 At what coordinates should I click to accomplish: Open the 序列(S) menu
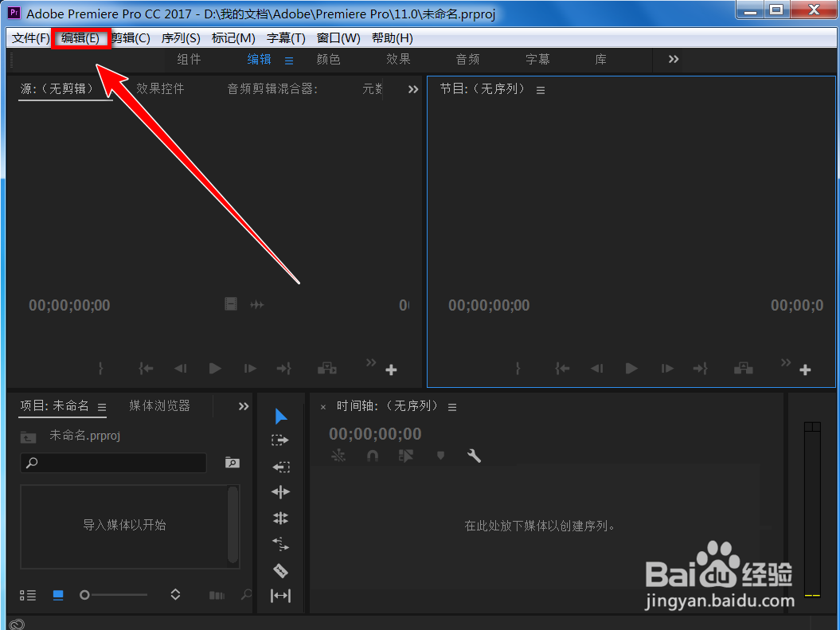[x=181, y=38]
